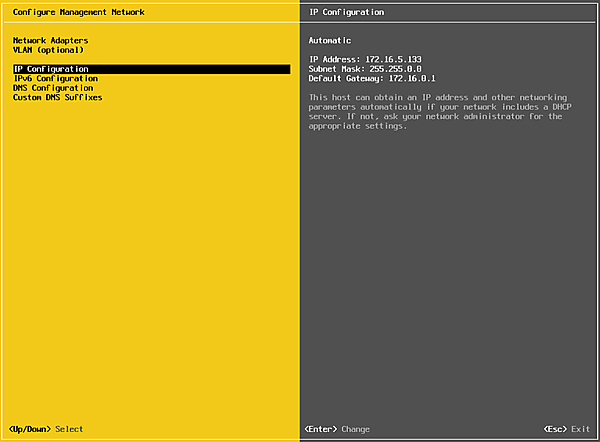
Task: Click the <Up/Down> key hint
Action: point(30,429)
